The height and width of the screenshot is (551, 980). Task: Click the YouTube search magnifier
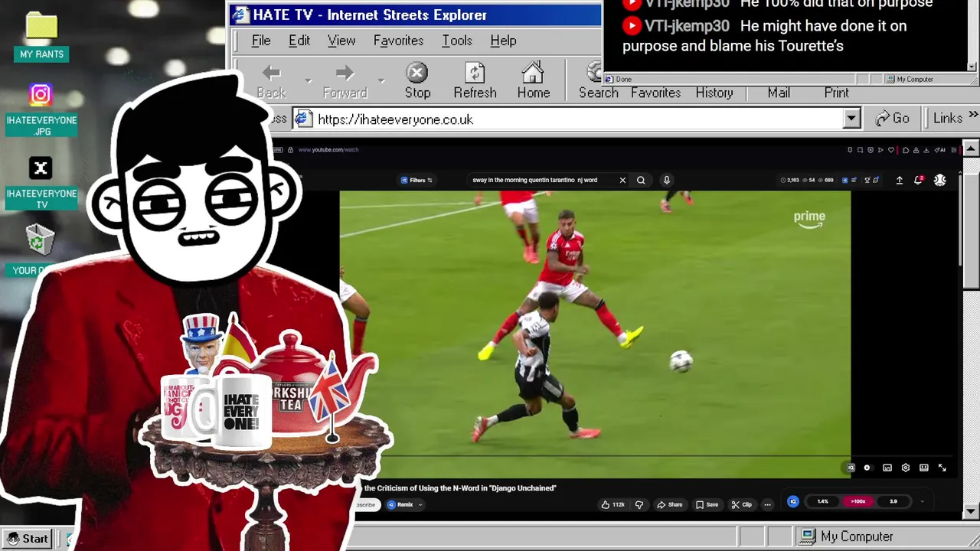[641, 180]
